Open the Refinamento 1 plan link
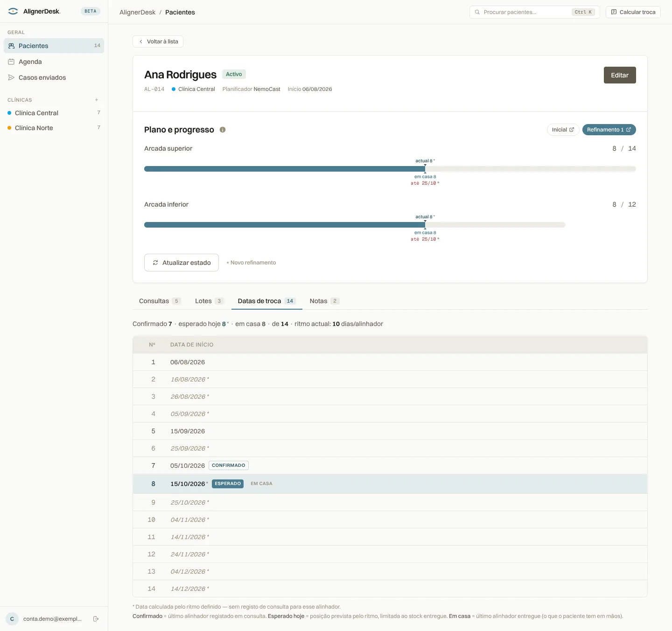The width and height of the screenshot is (672, 631). click(x=609, y=130)
